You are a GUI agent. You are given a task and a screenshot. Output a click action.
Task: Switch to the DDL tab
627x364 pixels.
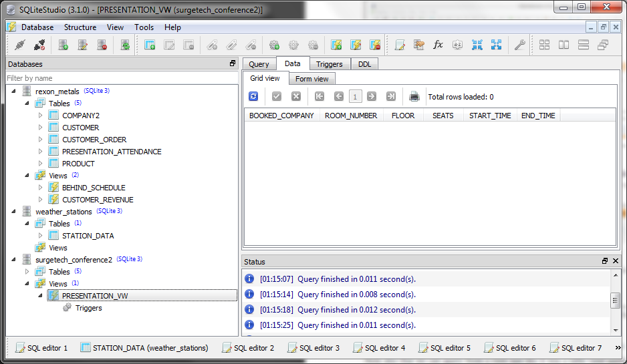click(x=364, y=64)
